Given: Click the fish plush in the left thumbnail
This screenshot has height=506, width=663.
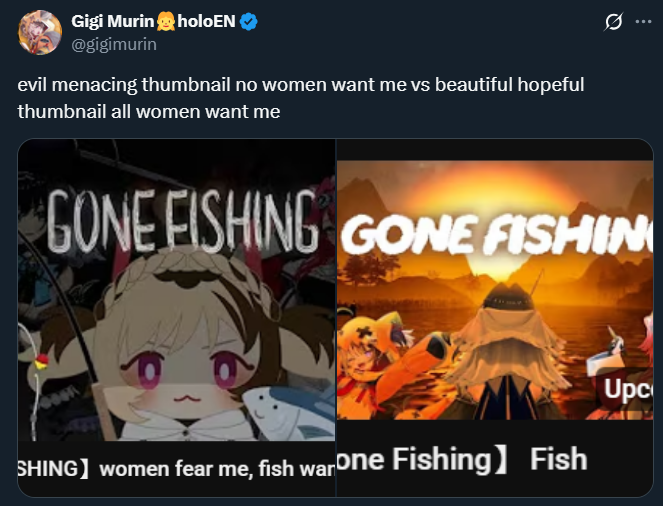Looking at the screenshot, I should [x=290, y=413].
